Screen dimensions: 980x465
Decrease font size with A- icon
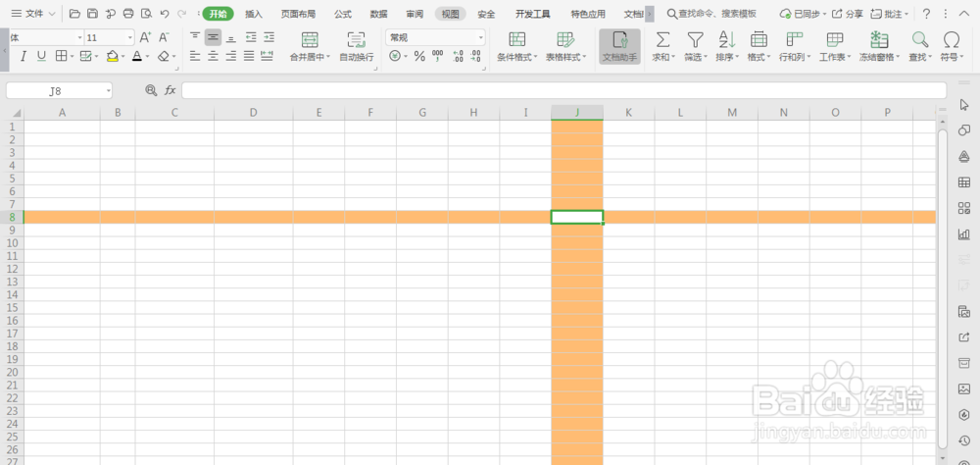click(x=164, y=37)
